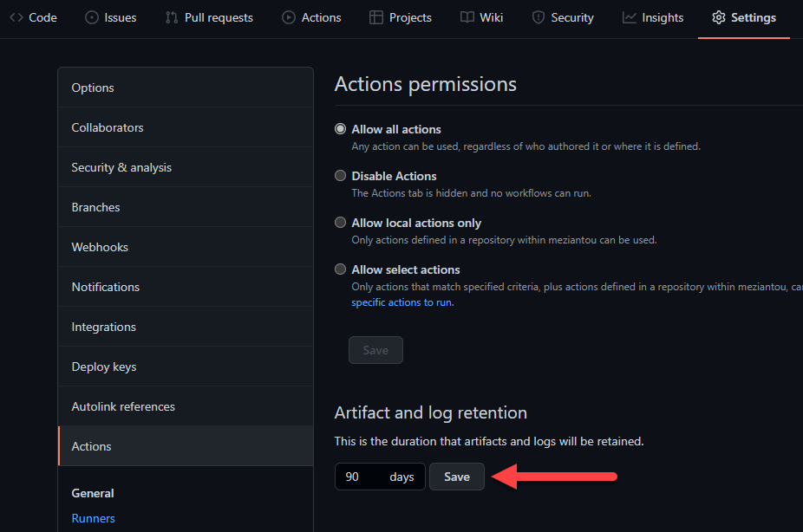Click the Security shield icon
The height and width of the screenshot is (532, 803).
pos(539,17)
